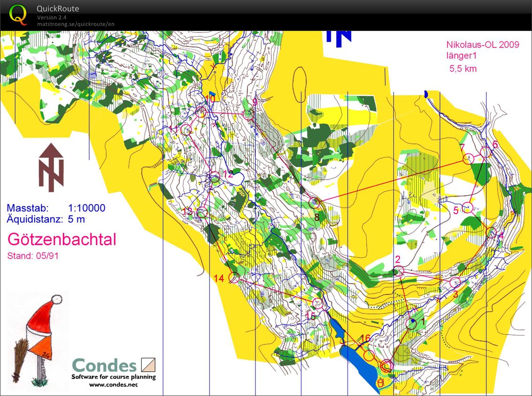
Task: Click control circle 8 on the course
Action: pos(315,203)
